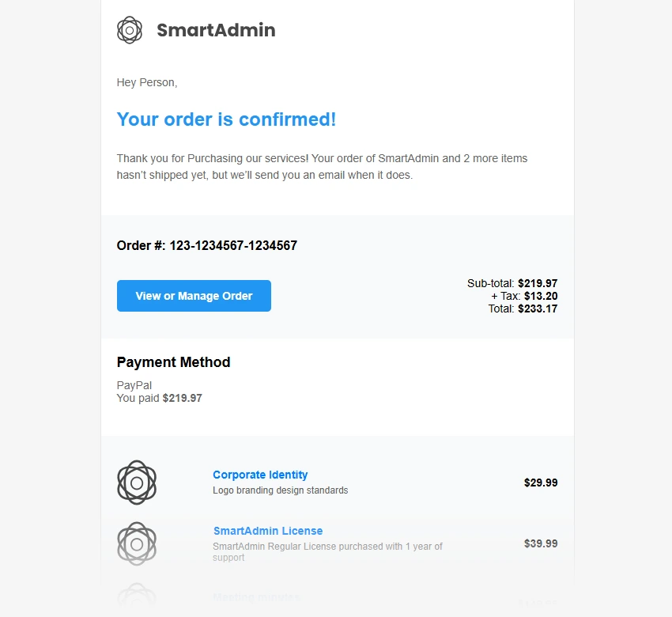Click the PayPal payment method text
Viewport: 672px width, 617px height.
(x=134, y=385)
